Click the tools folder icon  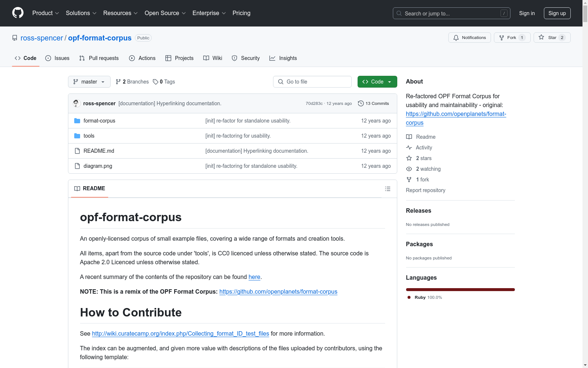tap(77, 136)
